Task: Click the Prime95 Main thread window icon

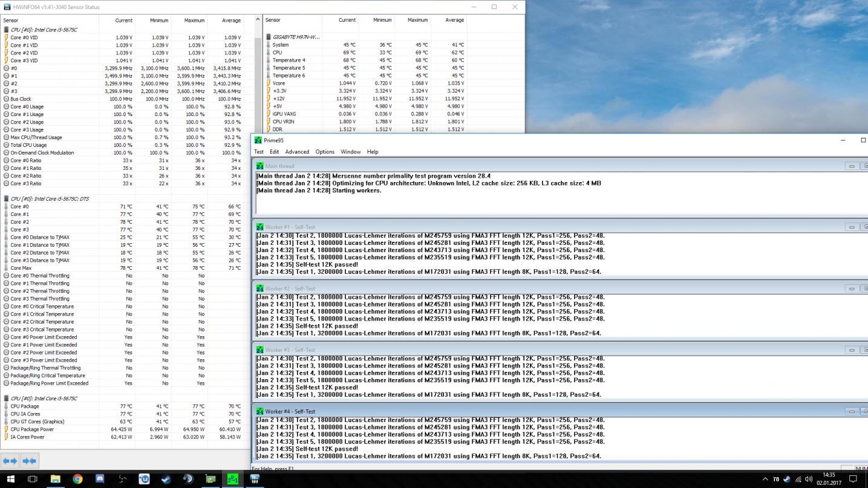Action: click(260, 166)
